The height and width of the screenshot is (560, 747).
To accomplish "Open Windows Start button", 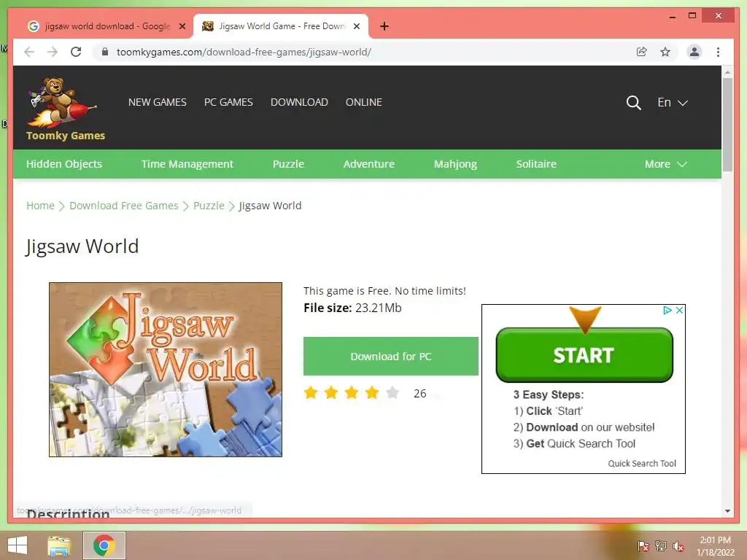I will pyautogui.click(x=18, y=545).
